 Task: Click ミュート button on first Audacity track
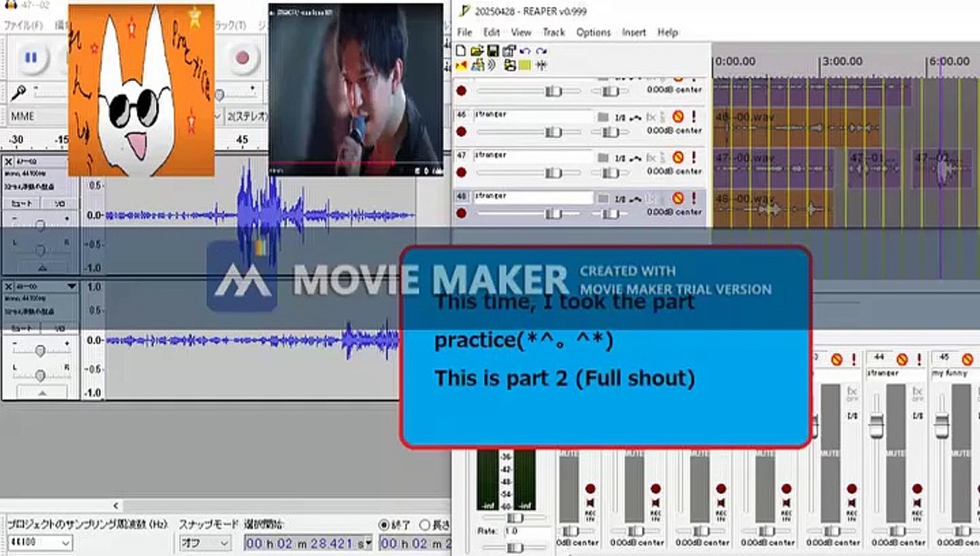pyautogui.click(x=22, y=204)
